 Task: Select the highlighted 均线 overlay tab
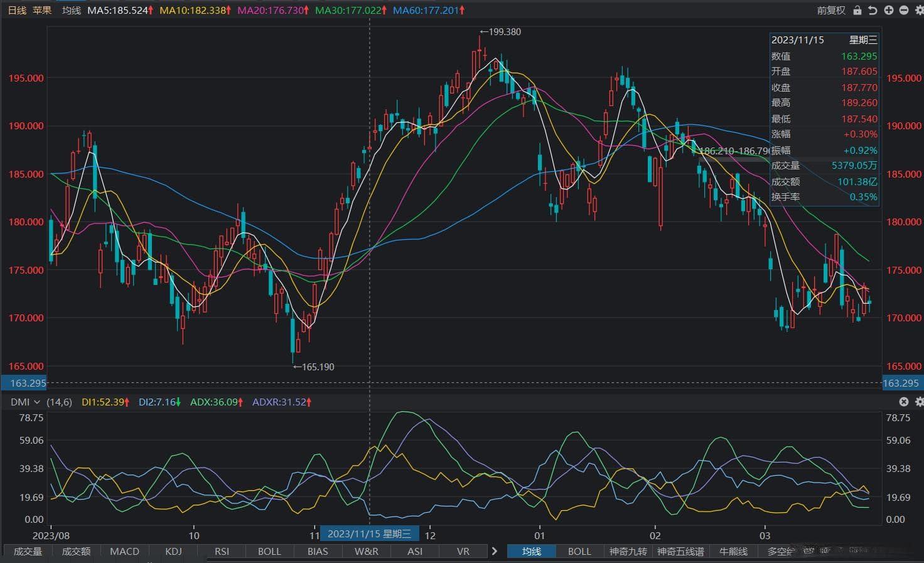pos(532,551)
